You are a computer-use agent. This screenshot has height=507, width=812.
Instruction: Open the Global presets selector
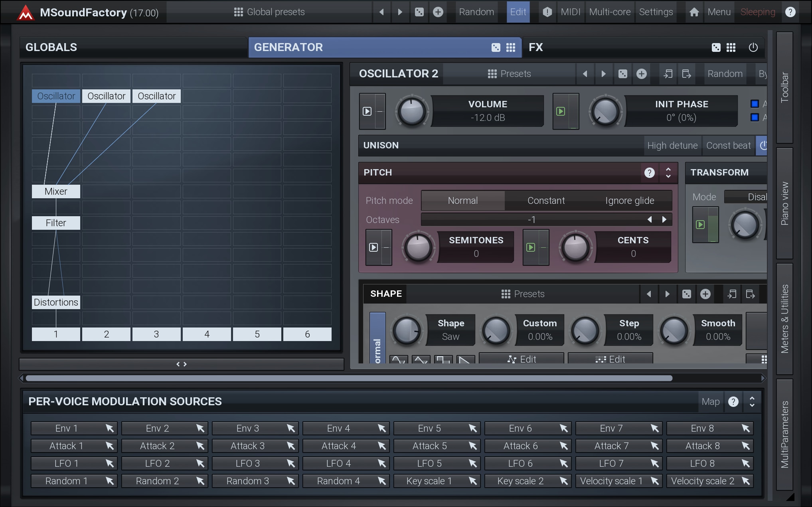[x=269, y=12]
